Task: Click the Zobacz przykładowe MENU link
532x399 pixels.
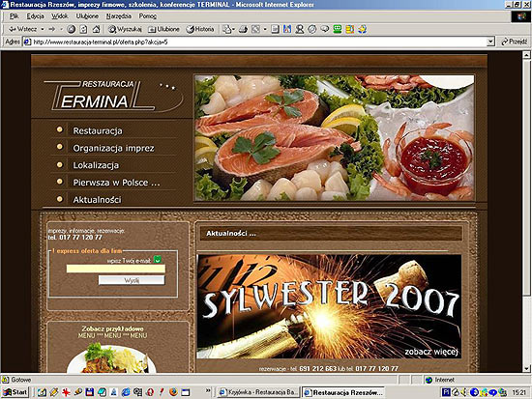Action: click(112, 332)
